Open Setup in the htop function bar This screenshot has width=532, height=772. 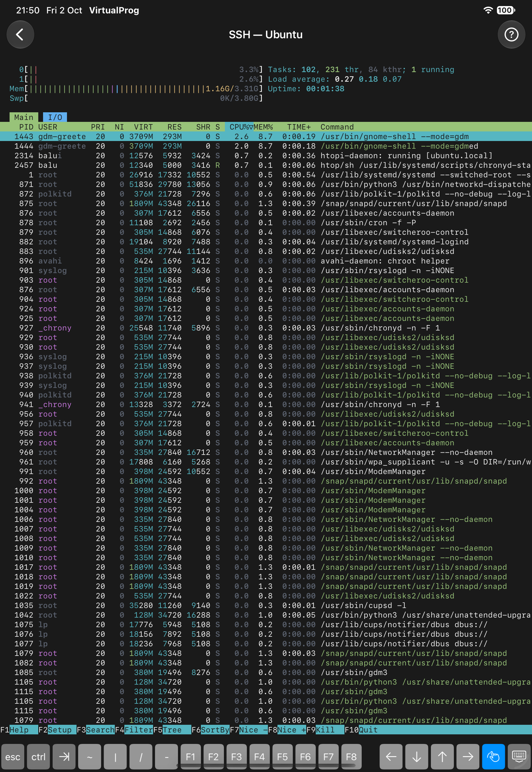(57, 730)
